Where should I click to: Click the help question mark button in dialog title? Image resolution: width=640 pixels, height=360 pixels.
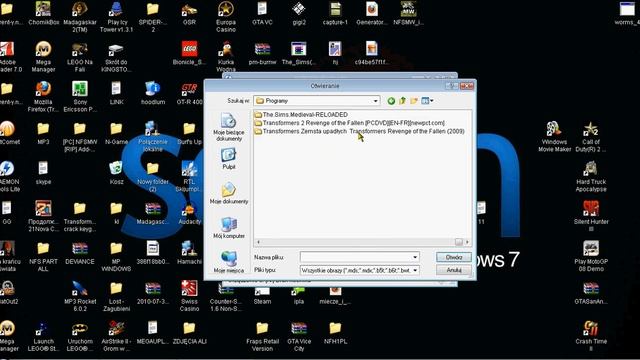[452, 86]
